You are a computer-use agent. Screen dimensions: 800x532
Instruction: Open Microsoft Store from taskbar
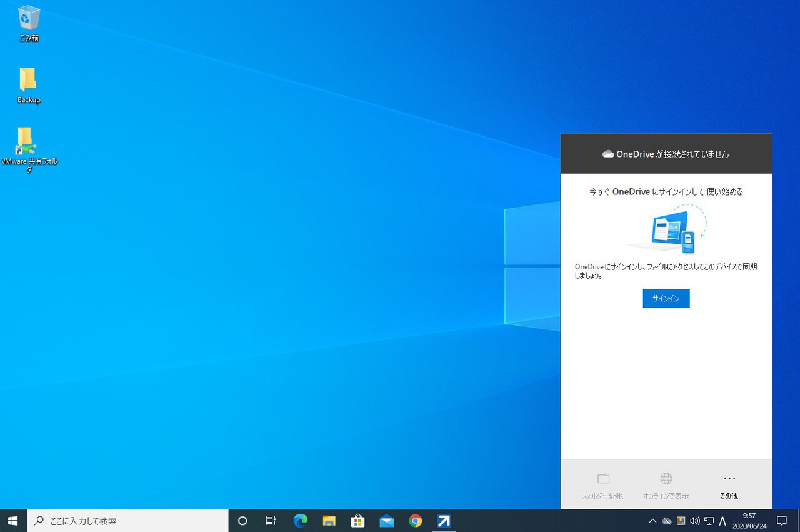[358, 521]
